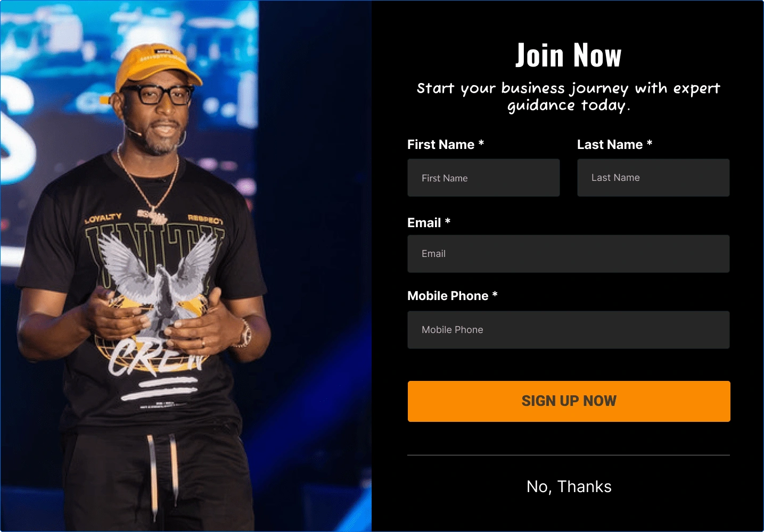This screenshot has width=764, height=532.
Task: Click the Email field label
Action: [424, 223]
